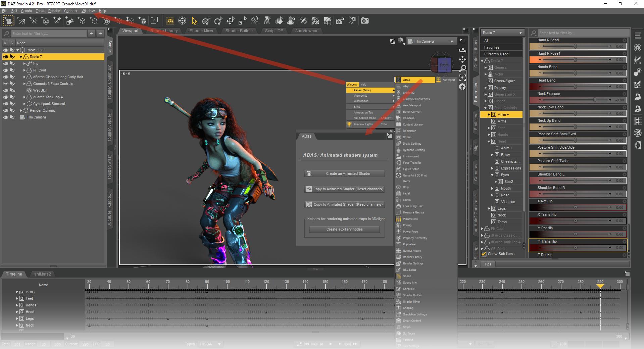This screenshot has height=349, width=644.
Task: Select the Surface Selection tool
Action: coord(279,21)
